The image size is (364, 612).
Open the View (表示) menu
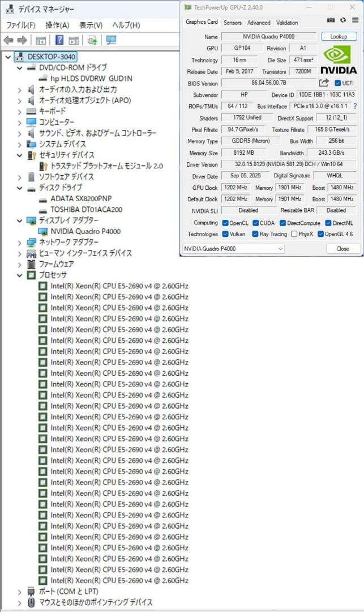point(91,25)
